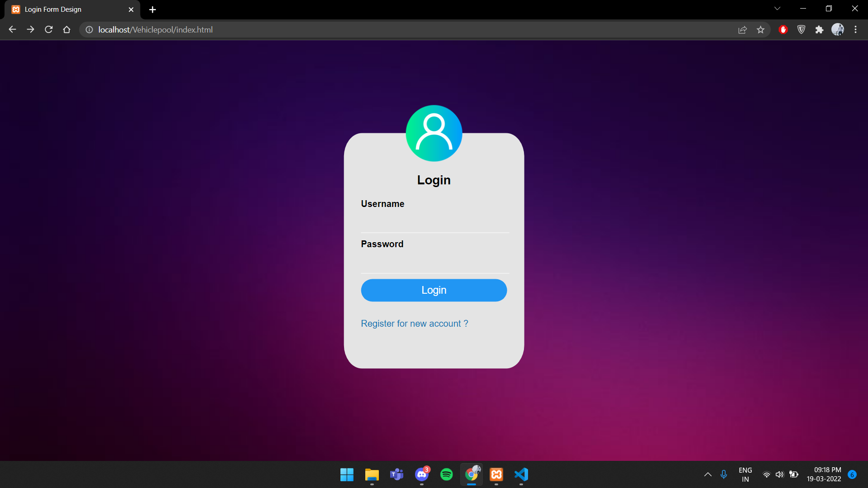Viewport: 868px width, 488px height.
Task: Click the Password input field
Action: (434, 263)
